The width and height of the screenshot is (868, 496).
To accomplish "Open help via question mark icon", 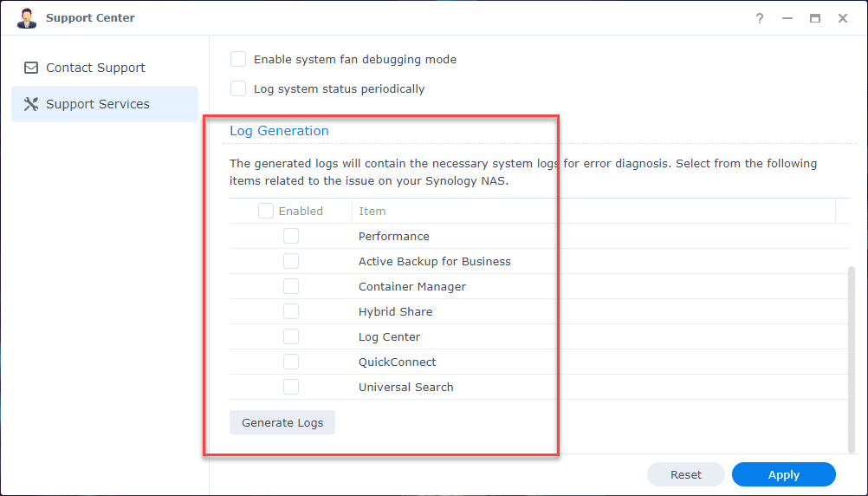I will (x=760, y=18).
